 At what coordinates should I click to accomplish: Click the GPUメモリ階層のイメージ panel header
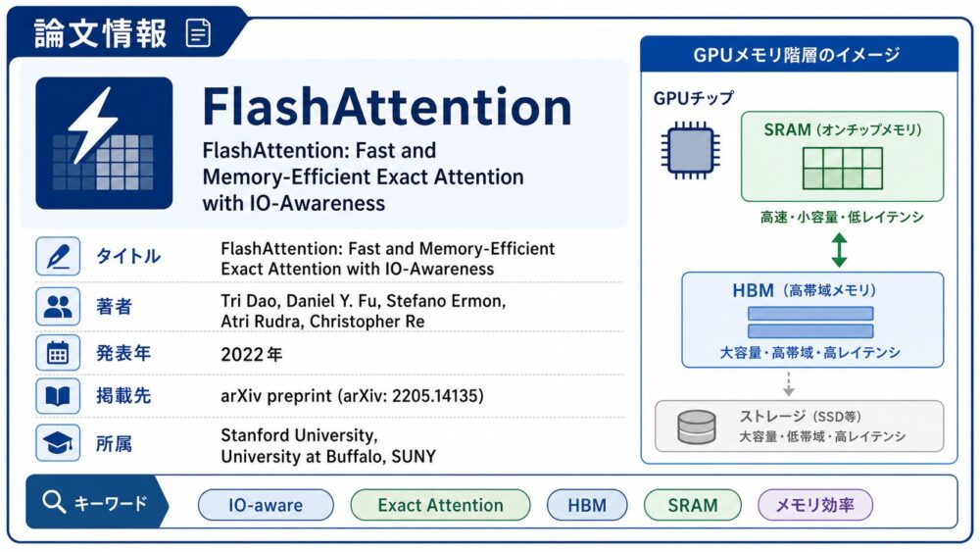pyautogui.click(x=799, y=55)
